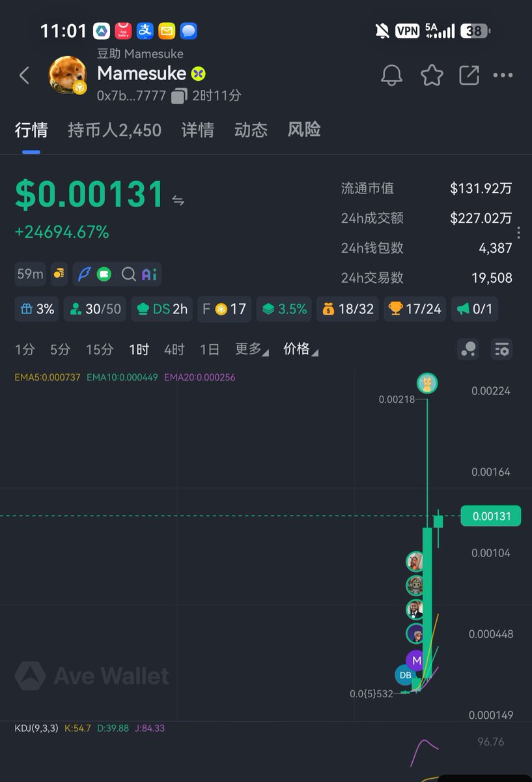Open the 风险 risk tab
The image size is (532, 782).
click(304, 130)
